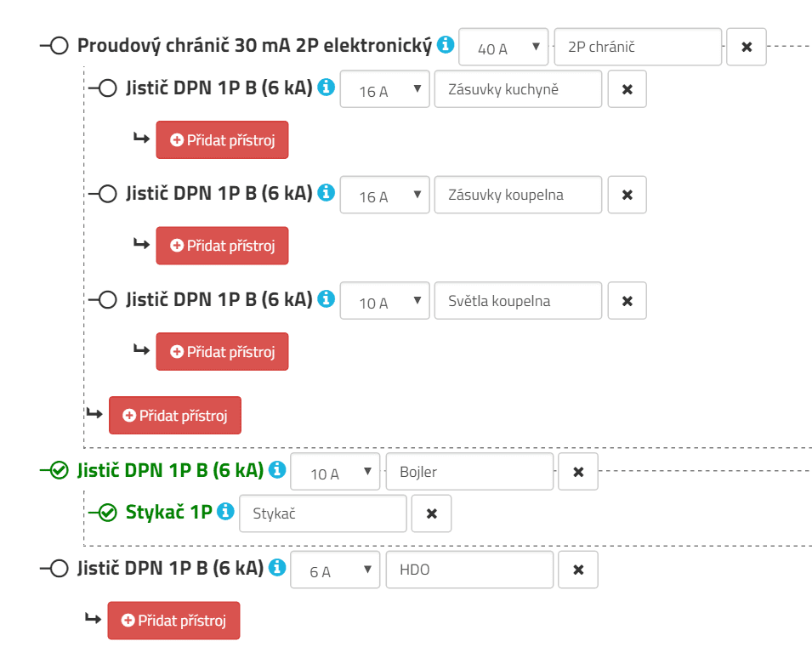This screenshot has height=658, width=812.
Task: Remove the 2P chránič device row
Action: tap(747, 48)
